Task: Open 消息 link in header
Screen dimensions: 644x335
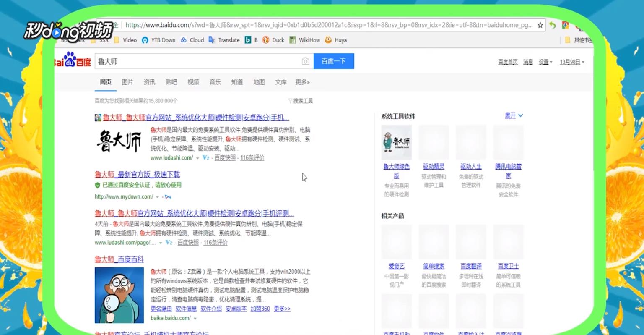Action: [x=528, y=62]
